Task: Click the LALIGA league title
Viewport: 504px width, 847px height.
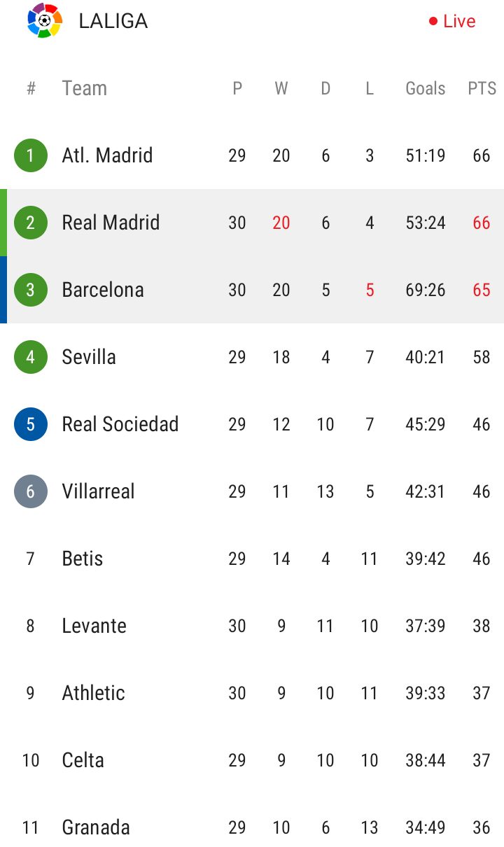Action: [113, 21]
